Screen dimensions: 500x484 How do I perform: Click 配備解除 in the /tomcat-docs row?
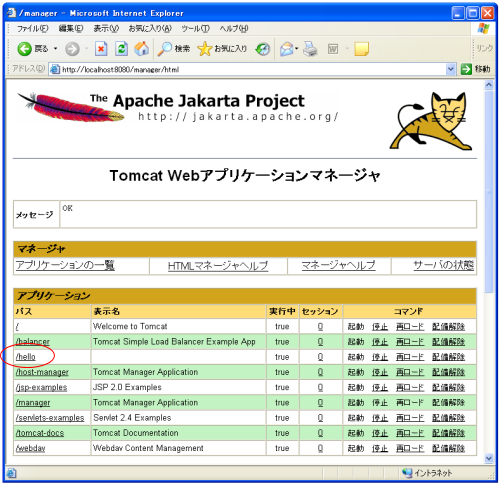[448, 433]
